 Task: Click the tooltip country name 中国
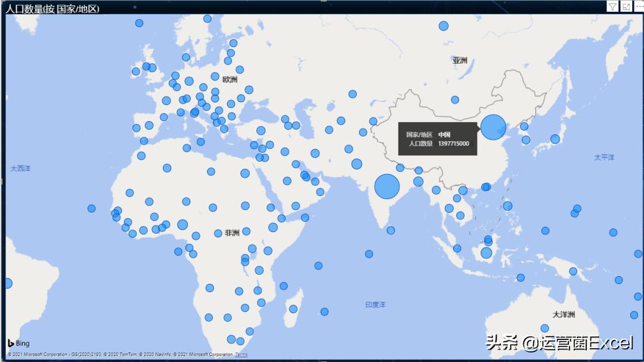point(444,134)
